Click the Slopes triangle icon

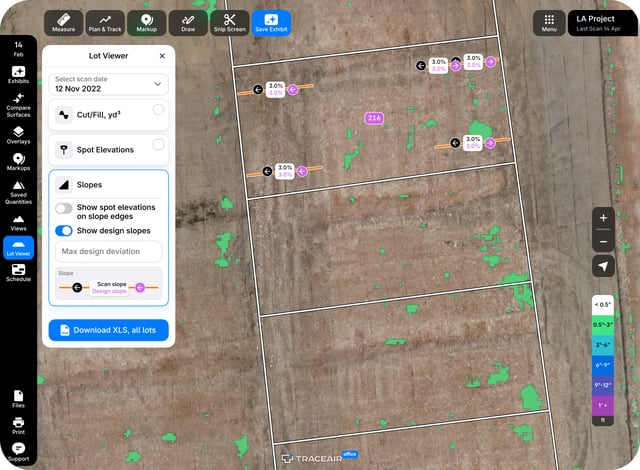point(64,185)
